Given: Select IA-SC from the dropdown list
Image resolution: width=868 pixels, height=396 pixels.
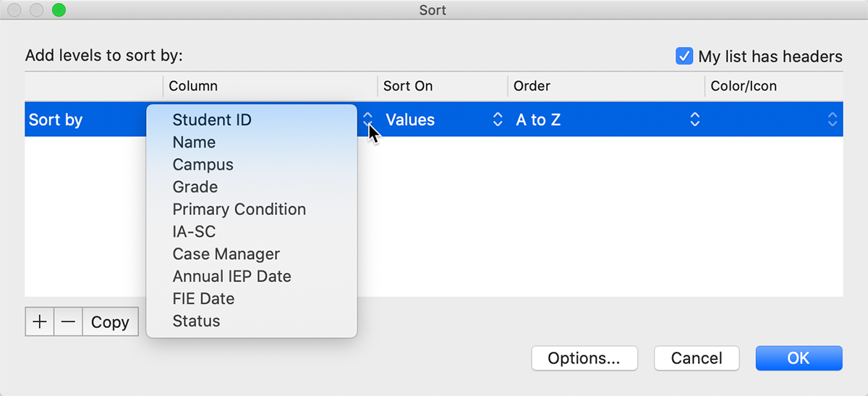Looking at the screenshot, I should pos(194,232).
